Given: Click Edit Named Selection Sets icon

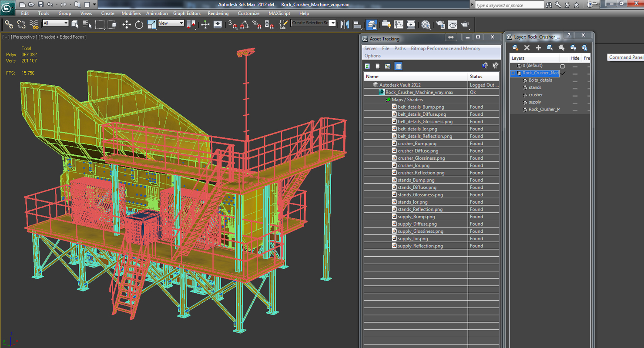Looking at the screenshot, I should (x=283, y=24).
